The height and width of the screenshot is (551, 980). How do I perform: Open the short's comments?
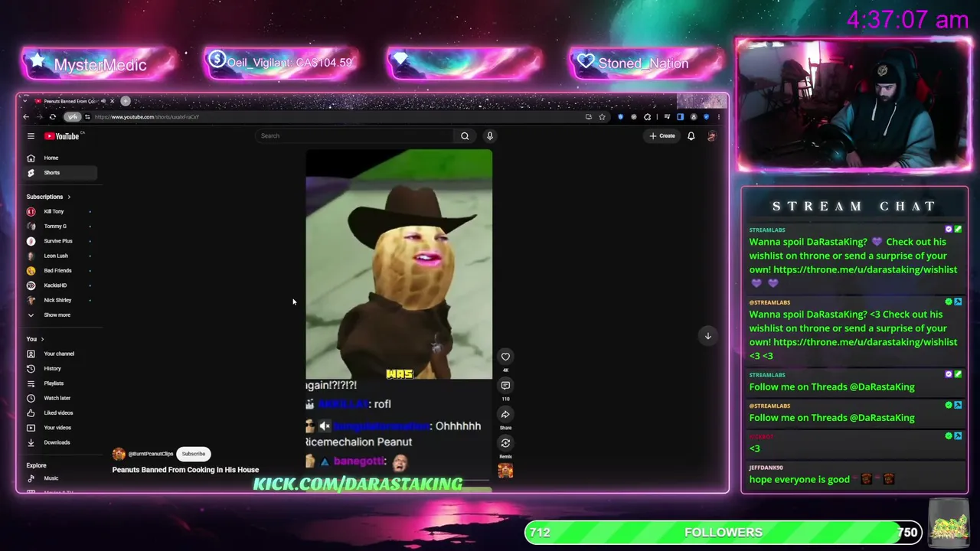(x=505, y=386)
